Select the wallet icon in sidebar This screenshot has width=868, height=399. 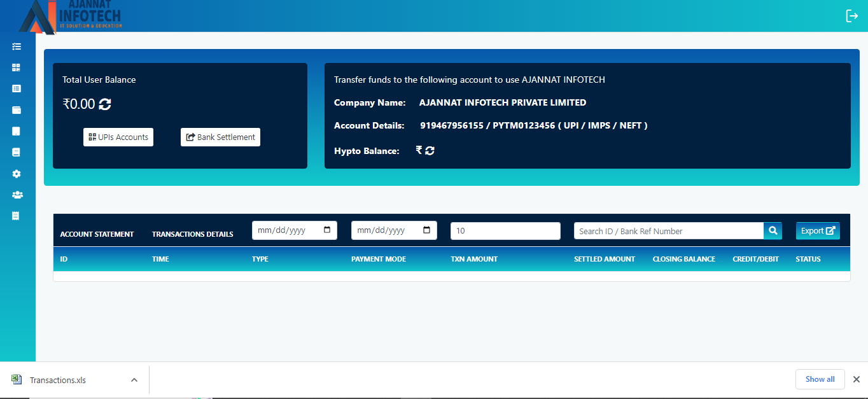coord(17,110)
